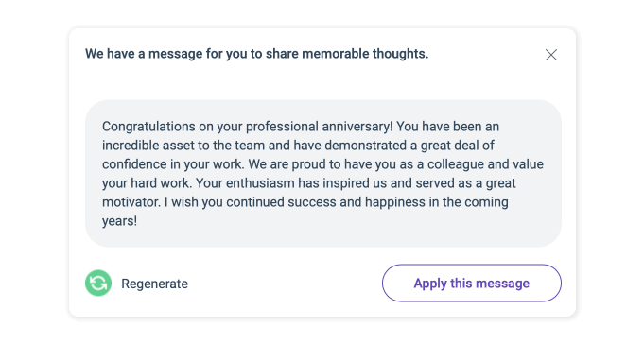Click the word happiness in the message
The height and width of the screenshot is (361, 644).
[395, 202]
